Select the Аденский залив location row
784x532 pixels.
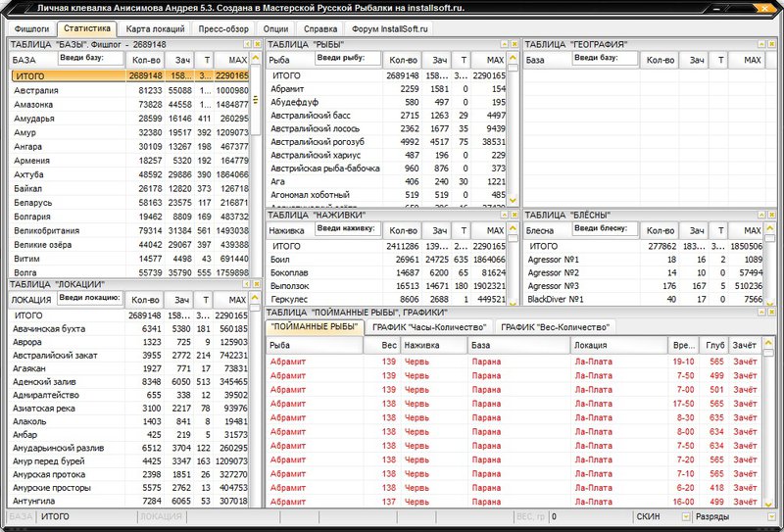pos(129,382)
